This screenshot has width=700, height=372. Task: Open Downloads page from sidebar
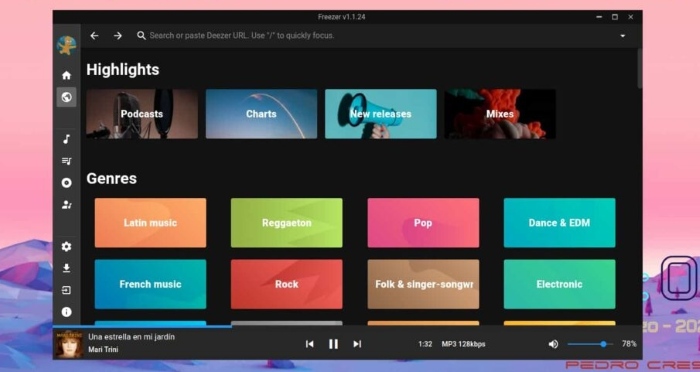coord(67,268)
